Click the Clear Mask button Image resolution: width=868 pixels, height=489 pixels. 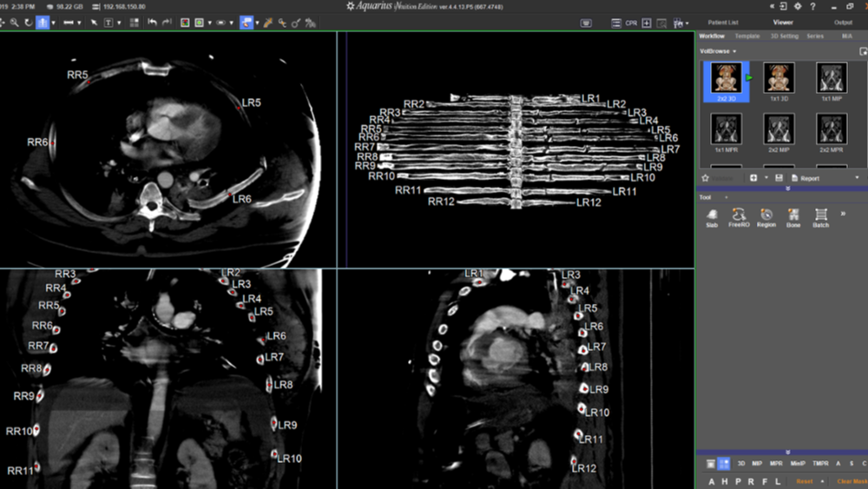(x=852, y=481)
